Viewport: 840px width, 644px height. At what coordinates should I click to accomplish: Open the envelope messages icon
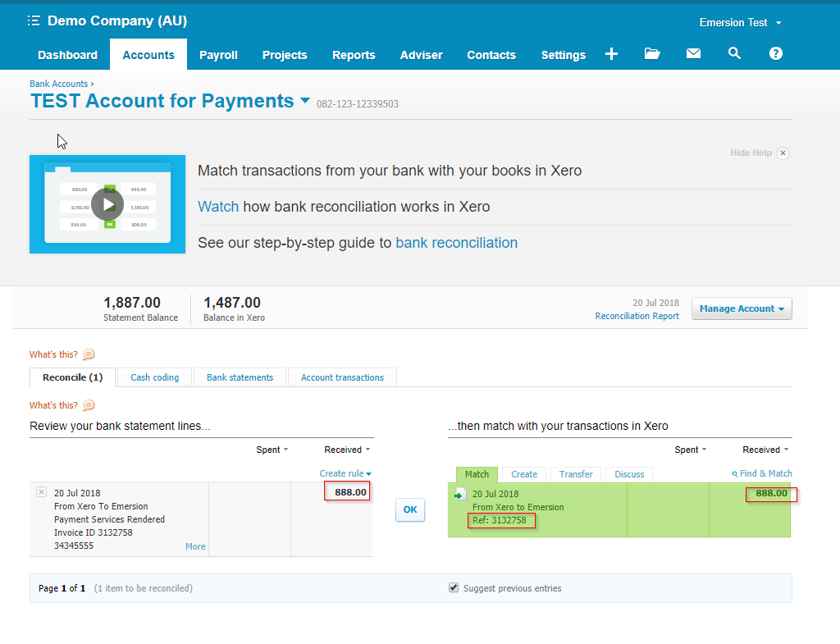point(693,54)
